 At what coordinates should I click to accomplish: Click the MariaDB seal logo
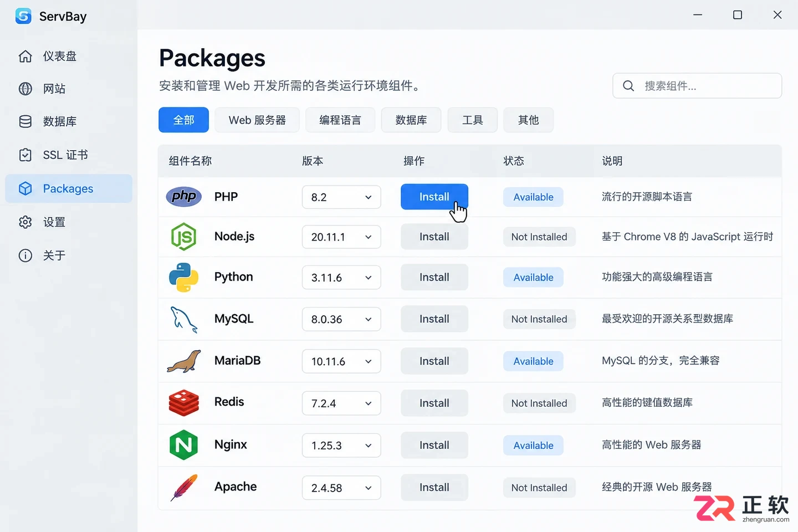[x=184, y=361]
